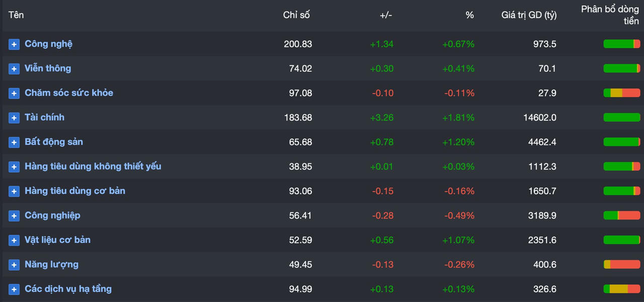Viewport: 644px width, 302px height.
Task: Click plus icon next to Vật liệu cơ bản
Action: pyautogui.click(x=14, y=241)
